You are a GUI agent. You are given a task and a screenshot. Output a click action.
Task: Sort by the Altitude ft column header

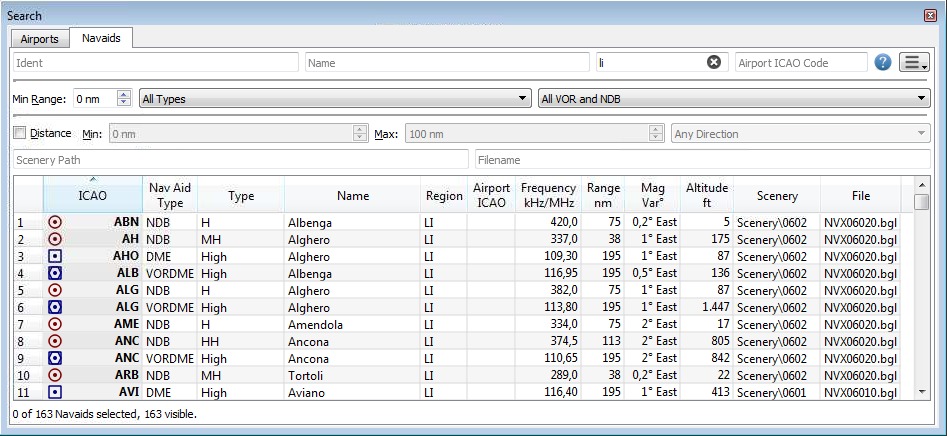coord(707,195)
